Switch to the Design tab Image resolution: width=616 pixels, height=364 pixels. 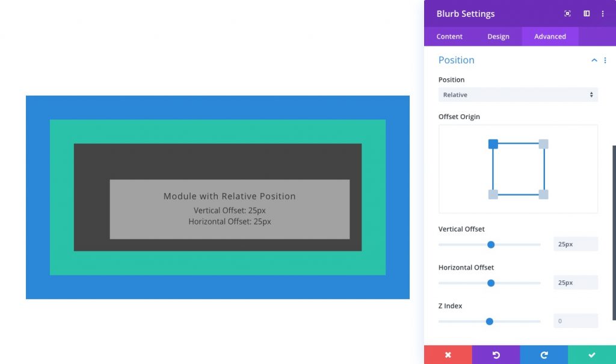[498, 36]
